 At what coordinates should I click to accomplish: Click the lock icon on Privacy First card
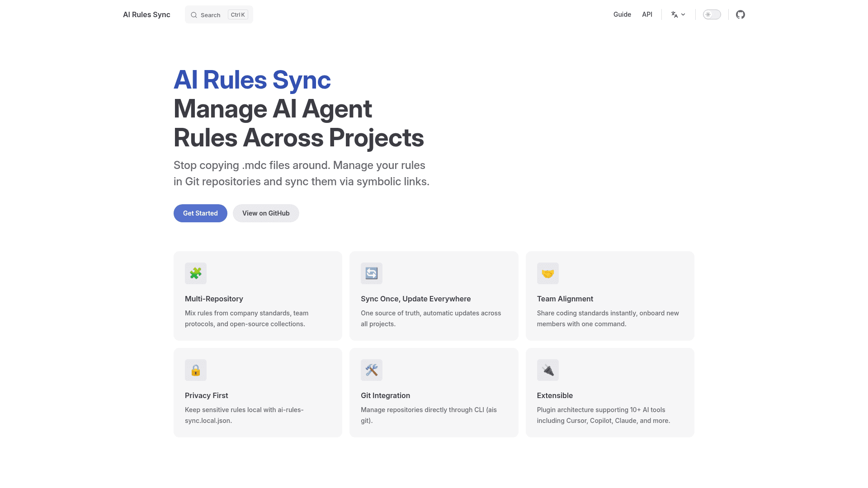(195, 370)
